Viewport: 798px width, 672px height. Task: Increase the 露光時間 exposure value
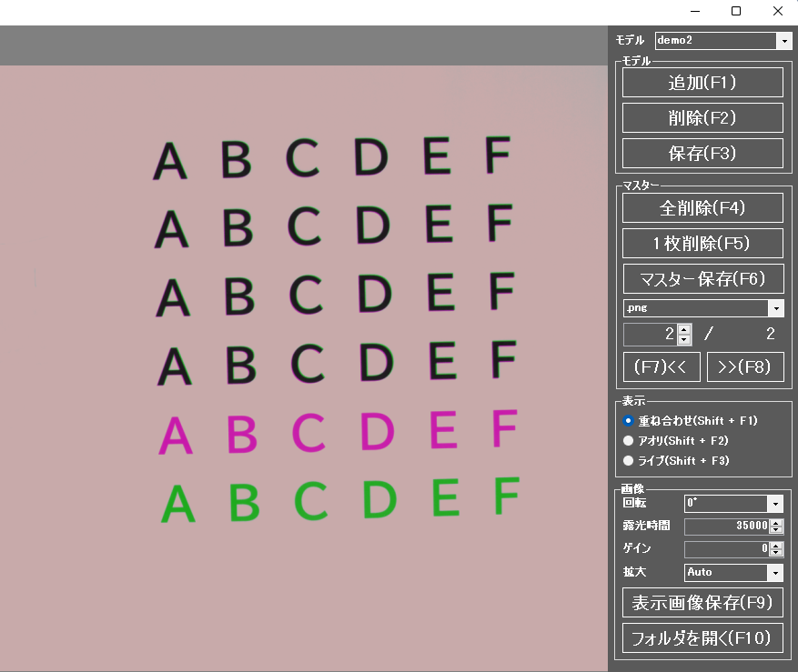coord(776,523)
